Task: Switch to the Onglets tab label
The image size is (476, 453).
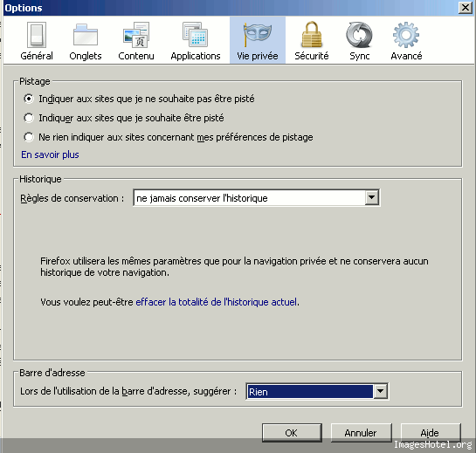Action: pos(86,56)
